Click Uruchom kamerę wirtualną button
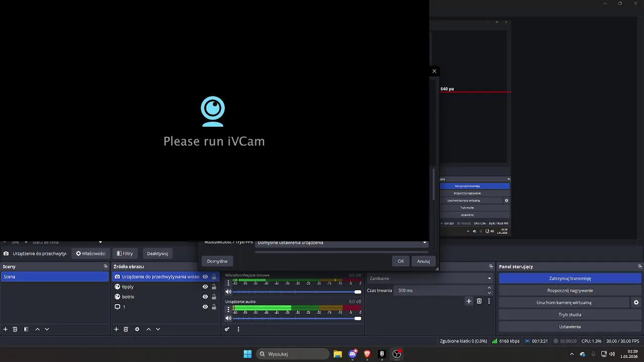 (563, 303)
